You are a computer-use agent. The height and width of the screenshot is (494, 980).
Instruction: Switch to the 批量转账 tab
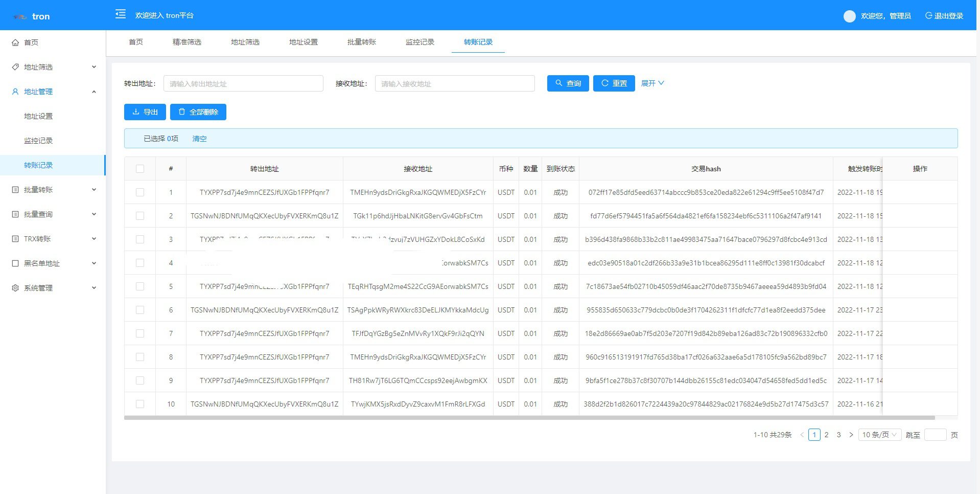pyautogui.click(x=362, y=42)
